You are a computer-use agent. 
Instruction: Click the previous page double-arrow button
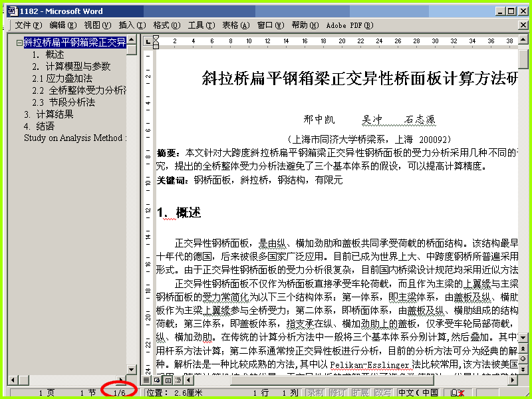523,348
